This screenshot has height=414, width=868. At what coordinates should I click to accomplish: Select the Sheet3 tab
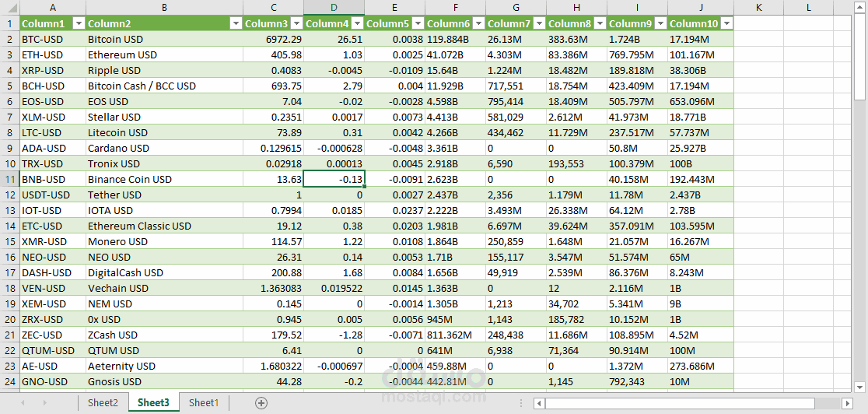click(154, 403)
